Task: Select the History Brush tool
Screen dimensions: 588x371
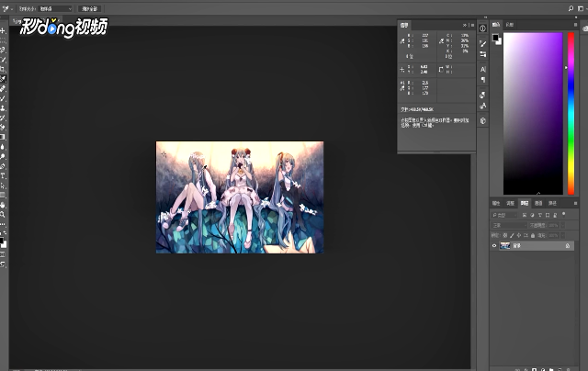Action: 3,118
